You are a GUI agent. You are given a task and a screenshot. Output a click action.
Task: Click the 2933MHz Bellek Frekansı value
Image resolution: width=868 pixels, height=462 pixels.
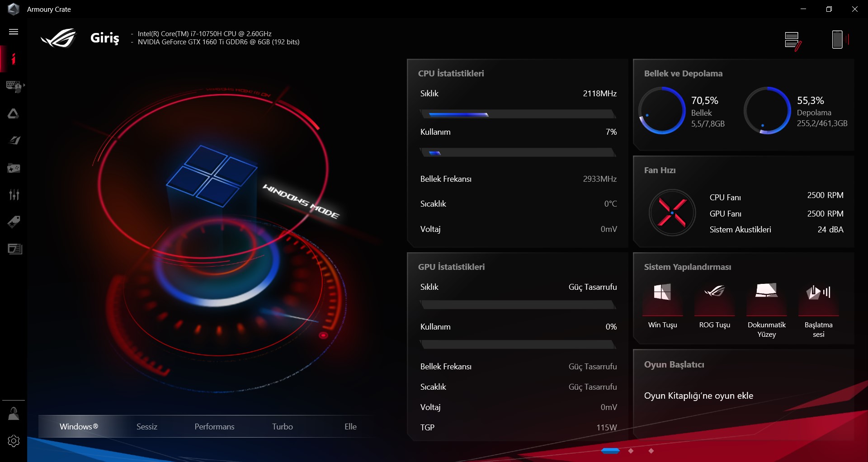pos(599,179)
